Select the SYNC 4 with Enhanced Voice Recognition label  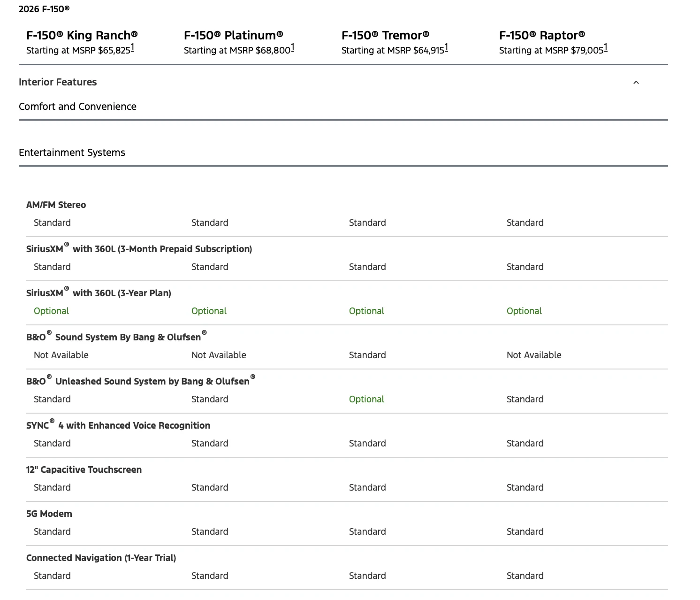tap(118, 425)
